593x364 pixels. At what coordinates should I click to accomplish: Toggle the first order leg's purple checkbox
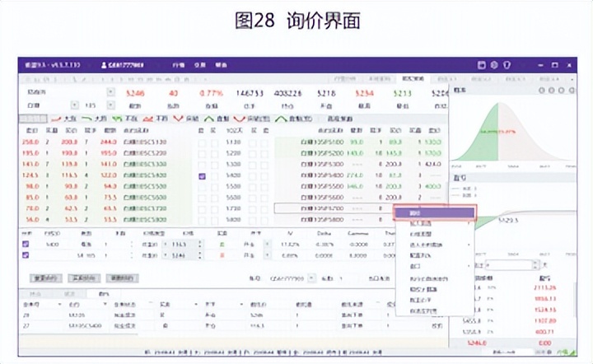pos(26,244)
